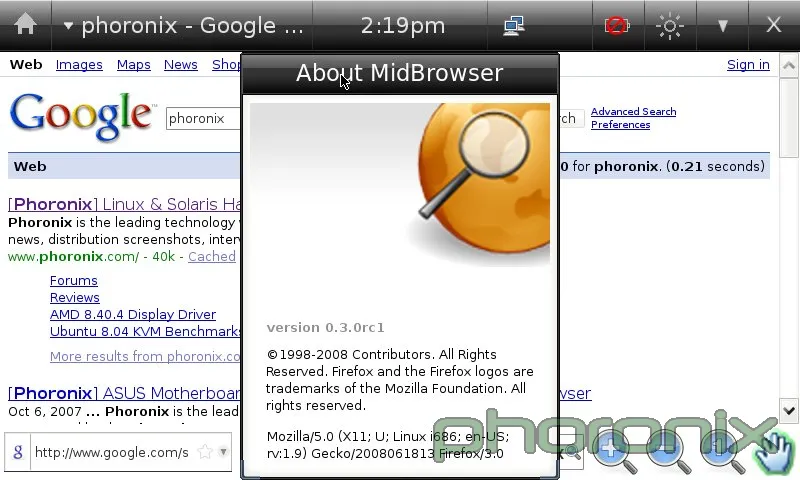Click the scrollbar down arrow
Viewport: 800px width, 480px height.
point(789,411)
